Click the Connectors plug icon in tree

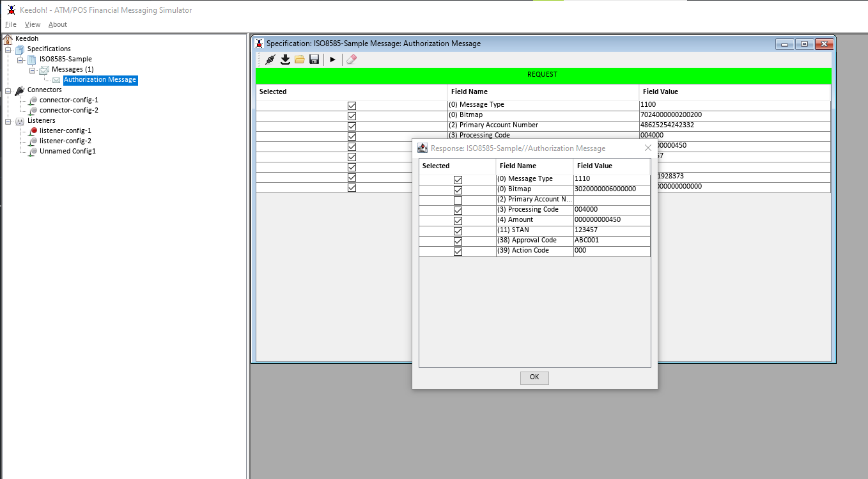pos(19,90)
